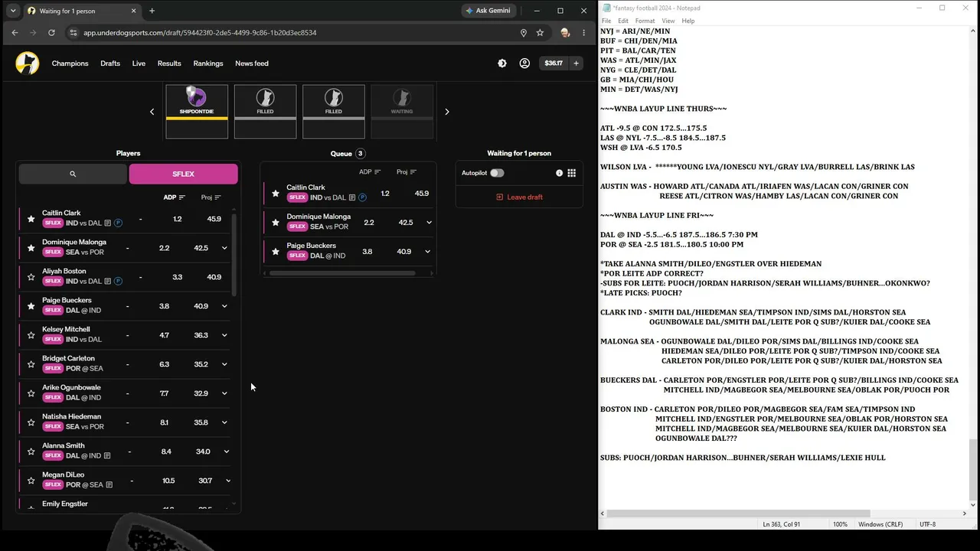The image size is (980, 551).
Task: Click the P badge on Queue's Caitlin Clark
Action: [x=362, y=197]
